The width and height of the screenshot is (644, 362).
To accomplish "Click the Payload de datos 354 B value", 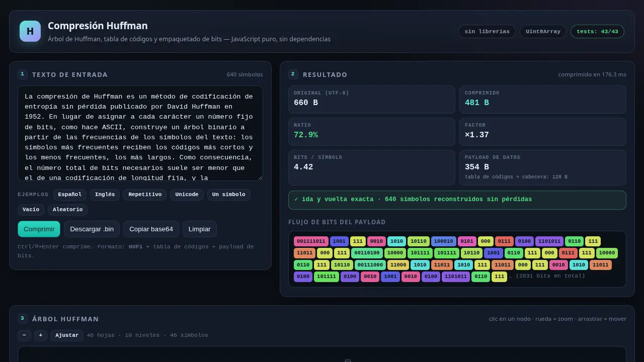I will (x=477, y=167).
